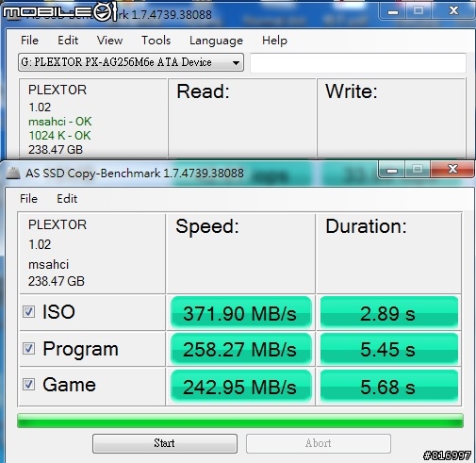Screen dimensions: 476x463
Task: Open the View menu
Action: click(x=109, y=41)
